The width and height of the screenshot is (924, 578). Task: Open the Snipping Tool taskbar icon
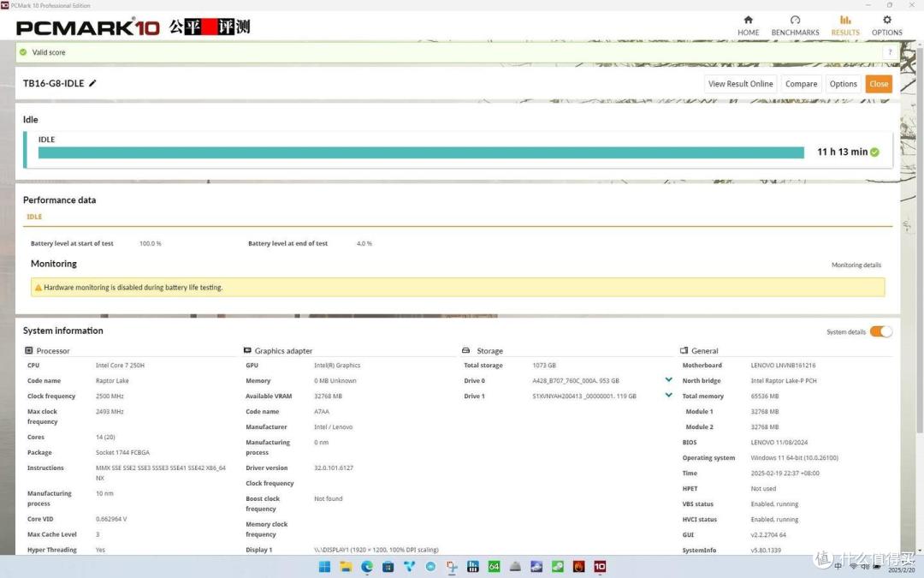(452, 566)
